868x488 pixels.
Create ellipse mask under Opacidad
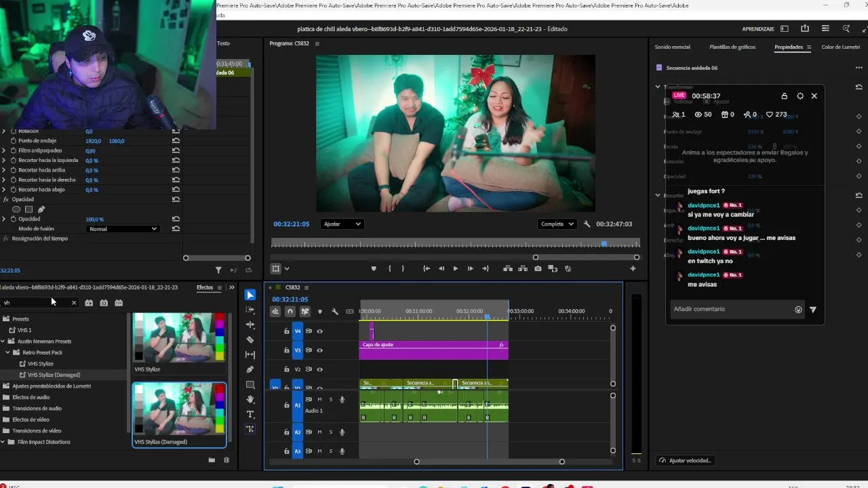click(x=16, y=209)
